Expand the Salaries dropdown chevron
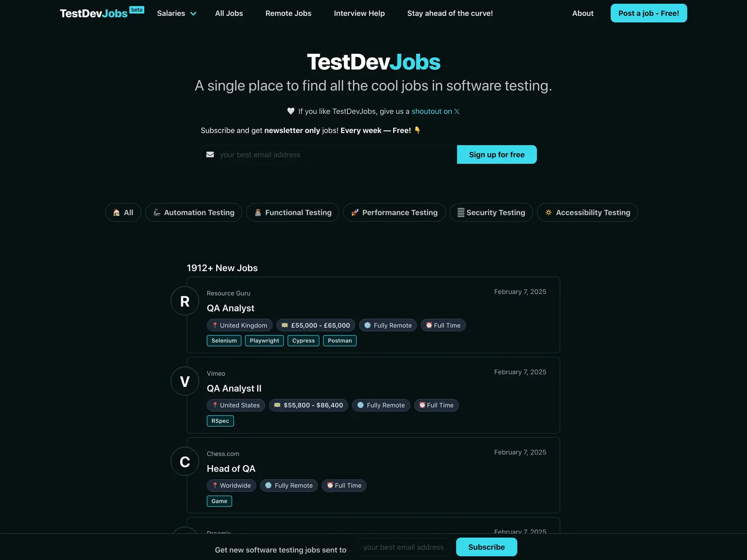The image size is (747, 560). click(193, 14)
